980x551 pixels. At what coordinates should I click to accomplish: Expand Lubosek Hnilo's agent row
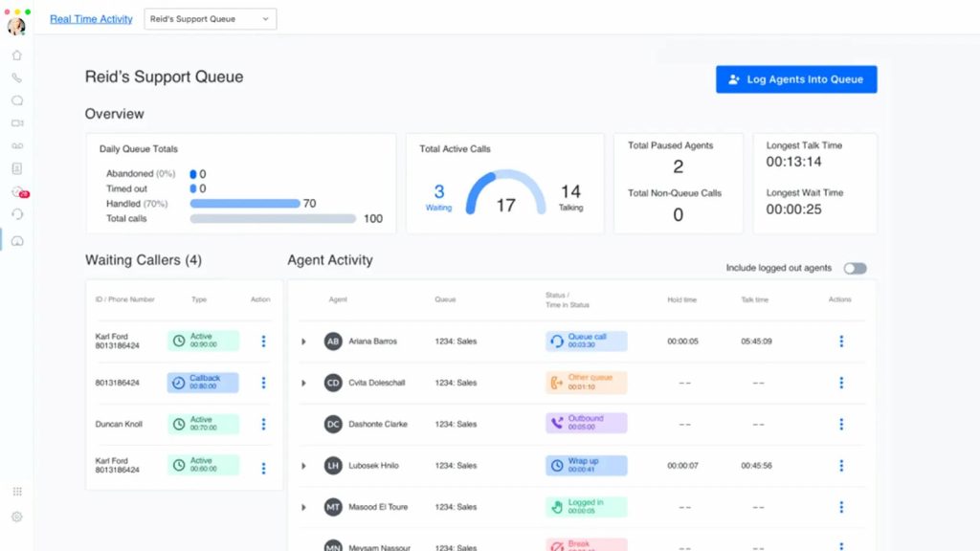tap(303, 466)
